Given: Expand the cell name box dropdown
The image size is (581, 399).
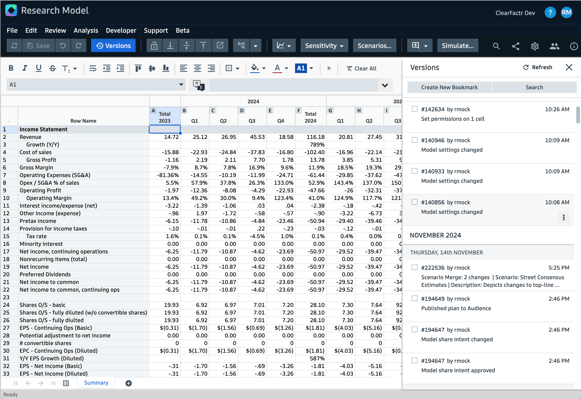Looking at the screenshot, I should (x=181, y=85).
